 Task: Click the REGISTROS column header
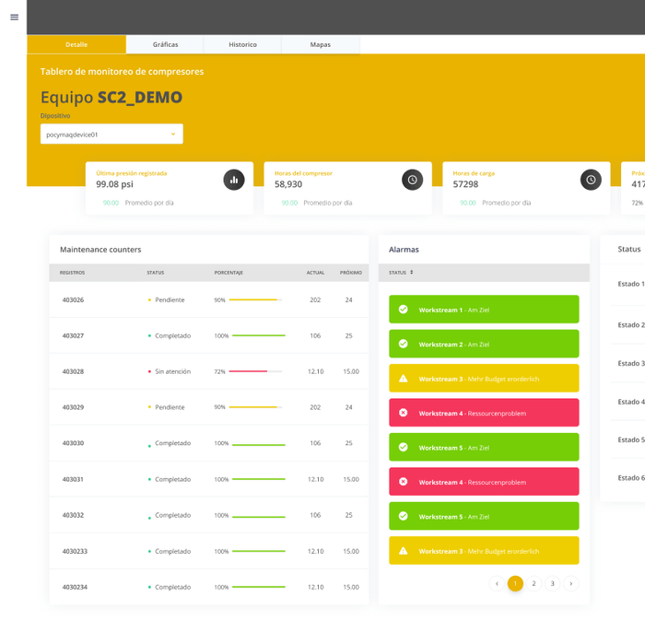73,273
